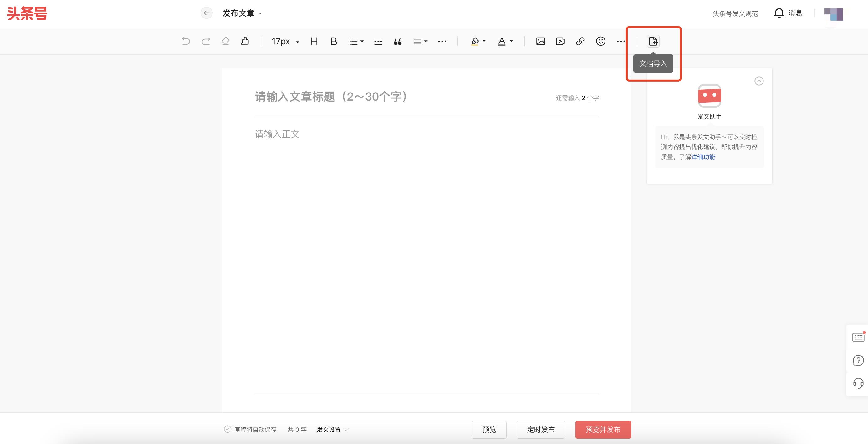Toggle the horizontal divider line tool
Image resolution: width=868 pixels, height=444 pixels.
(378, 41)
